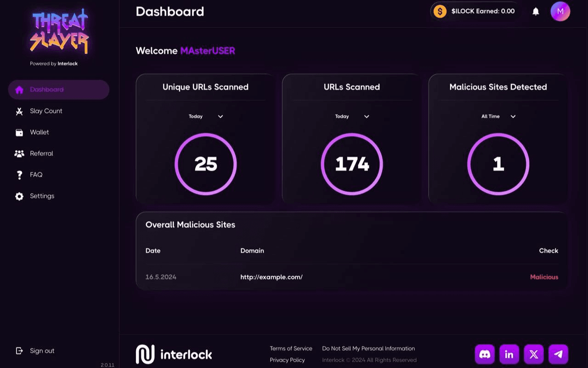Viewport: 588px width, 368px height.
Task: Click the Overall Malicious Sites heading
Action: point(190,225)
